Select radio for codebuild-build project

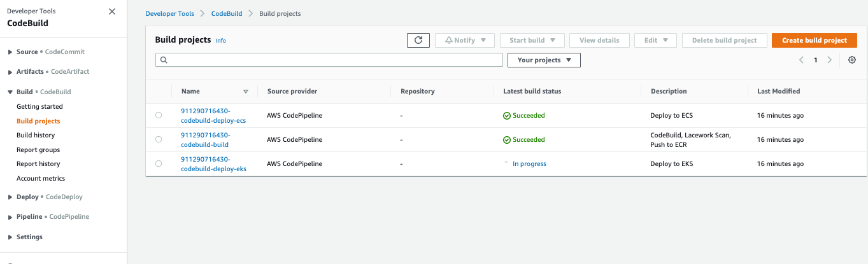tap(159, 139)
